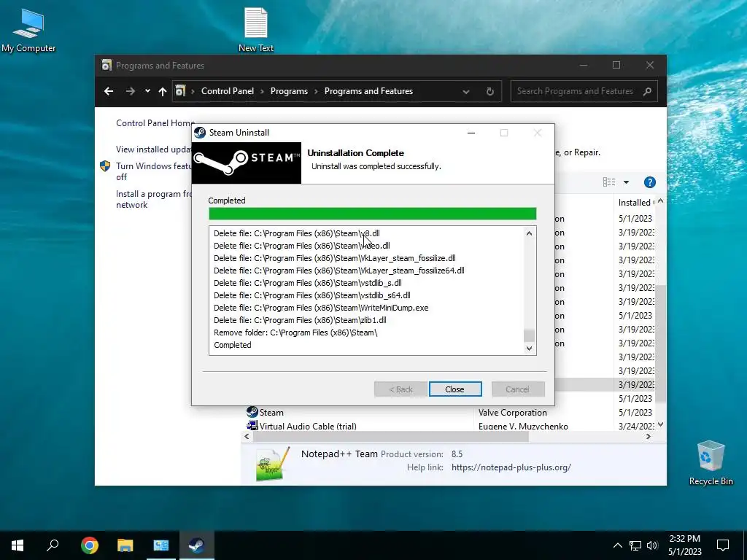Open the volume tray icon

[x=652, y=545]
